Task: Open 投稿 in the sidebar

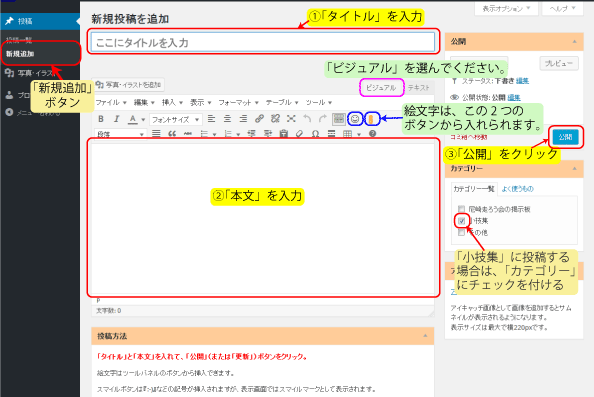Action: point(40,21)
